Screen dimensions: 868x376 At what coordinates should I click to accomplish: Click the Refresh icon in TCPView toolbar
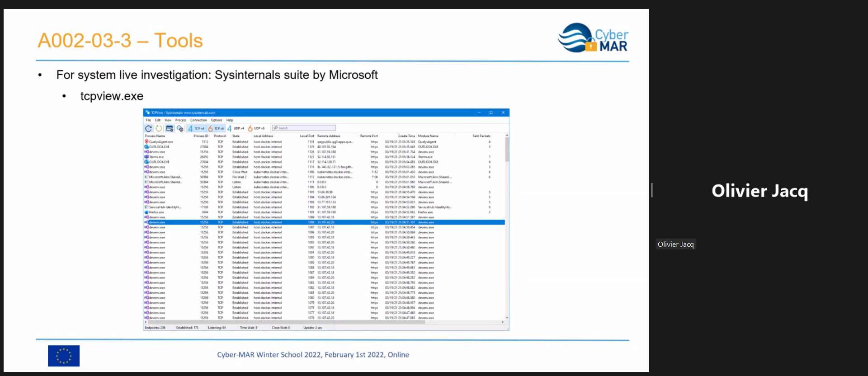pos(148,128)
